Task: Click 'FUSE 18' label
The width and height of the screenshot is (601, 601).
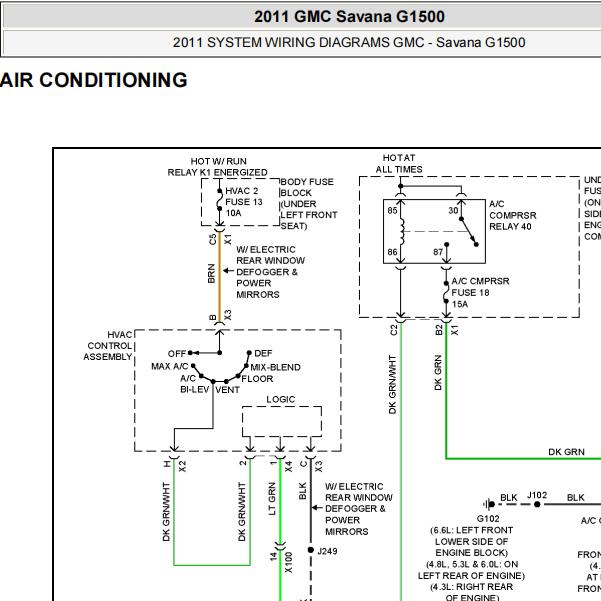Action: [470, 292]
